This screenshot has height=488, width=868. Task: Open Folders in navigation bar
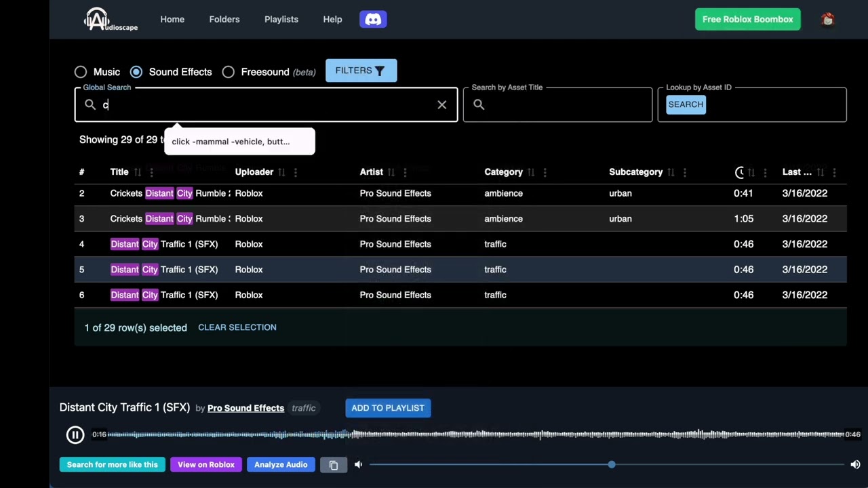tap(224, 19)
